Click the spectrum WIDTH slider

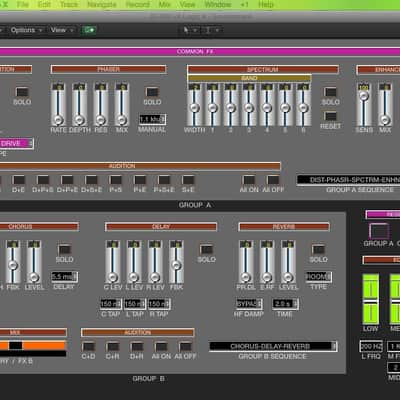point(194,104)
